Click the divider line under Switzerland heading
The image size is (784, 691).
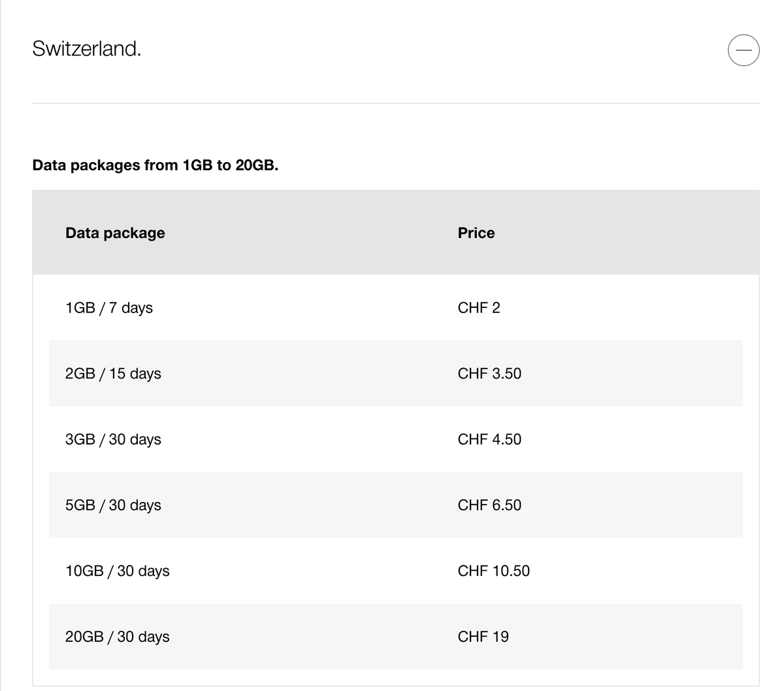coord(396,103)
